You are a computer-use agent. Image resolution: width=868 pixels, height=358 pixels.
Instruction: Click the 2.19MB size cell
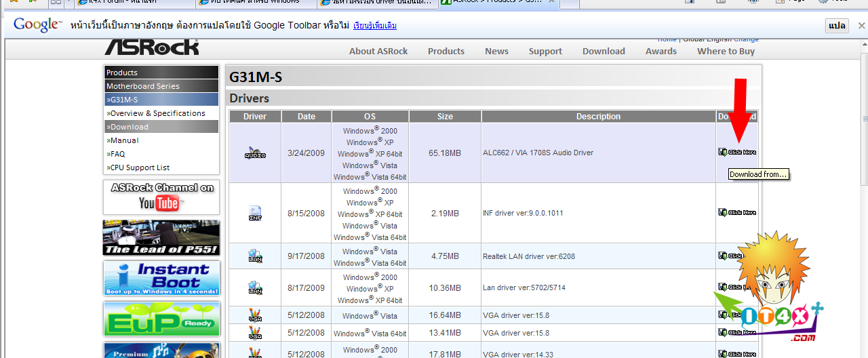coord(445,214)
